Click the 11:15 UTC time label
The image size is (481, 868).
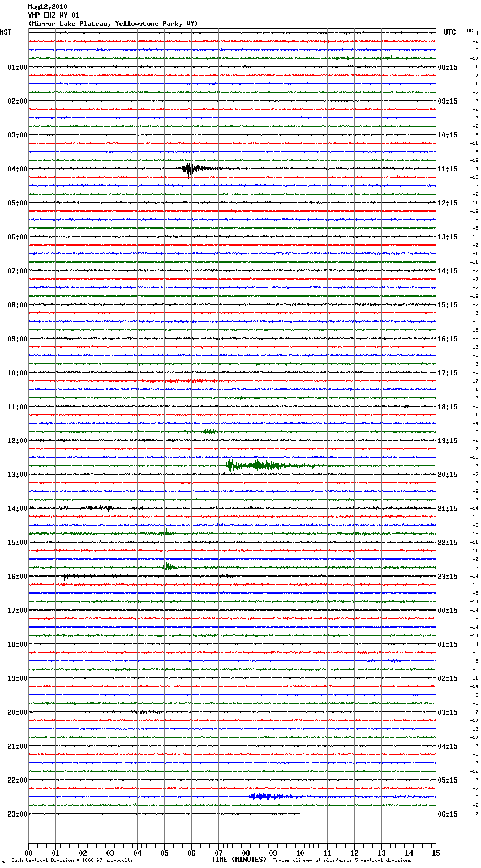pos(448,169)
